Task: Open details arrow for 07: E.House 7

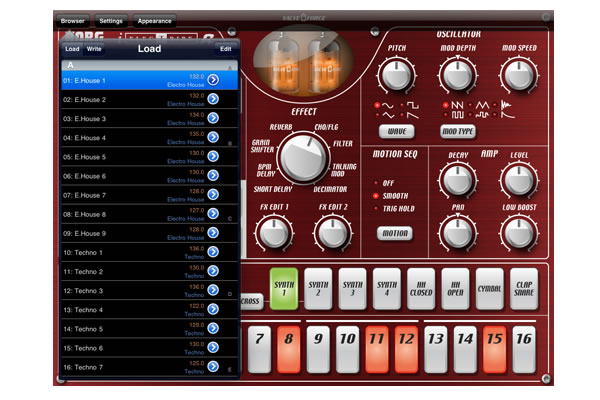Action: tap(213, 194)
